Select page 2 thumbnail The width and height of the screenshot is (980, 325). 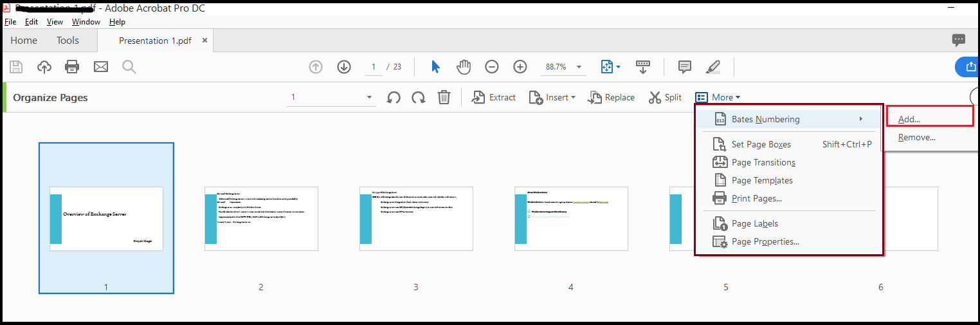click(x=261, y=218)
